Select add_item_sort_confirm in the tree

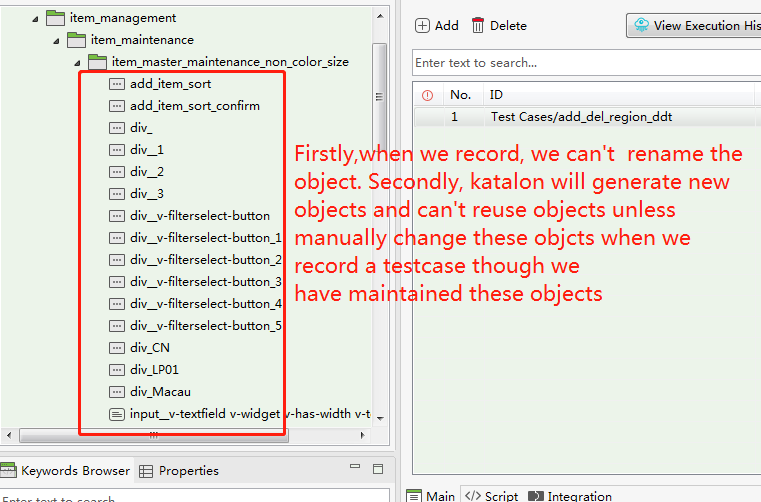[195, 106]
